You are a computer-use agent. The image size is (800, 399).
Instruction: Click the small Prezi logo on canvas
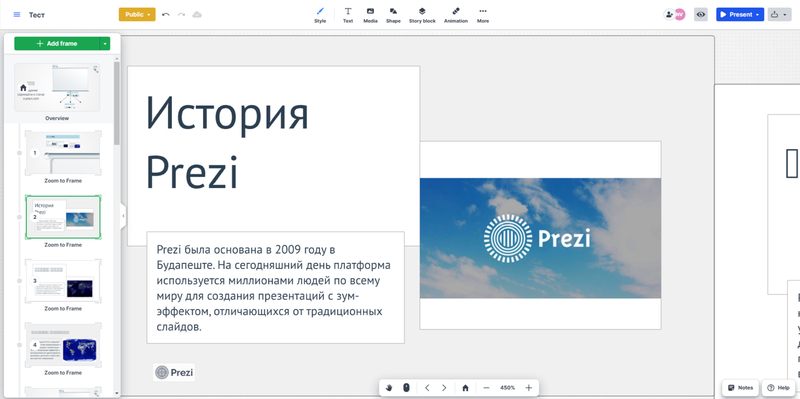[x=174, y=372]
